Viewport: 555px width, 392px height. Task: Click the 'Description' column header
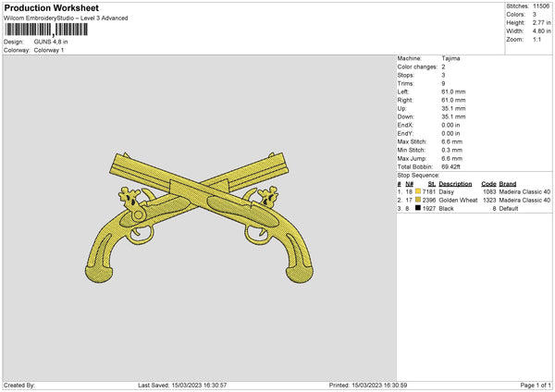[455, 184]
